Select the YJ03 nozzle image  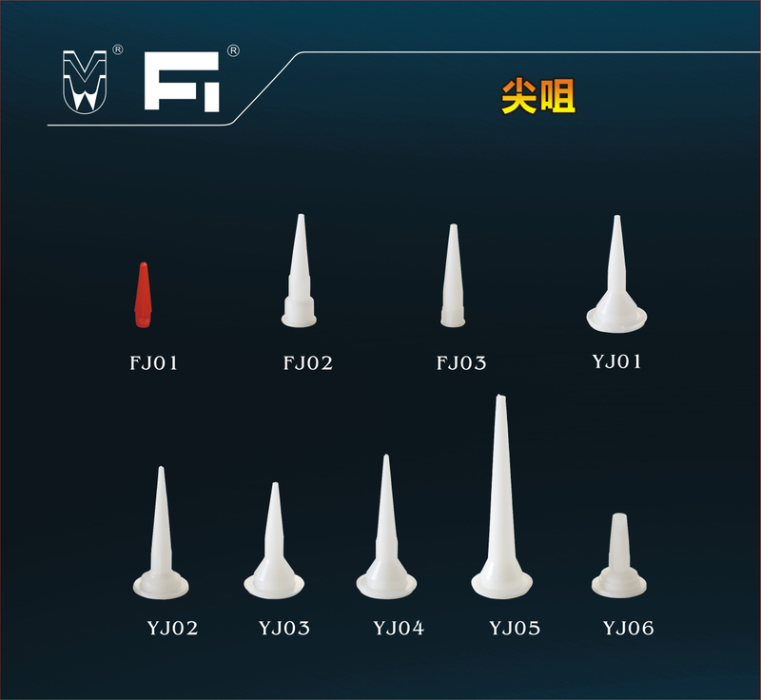tap(274, 540)
